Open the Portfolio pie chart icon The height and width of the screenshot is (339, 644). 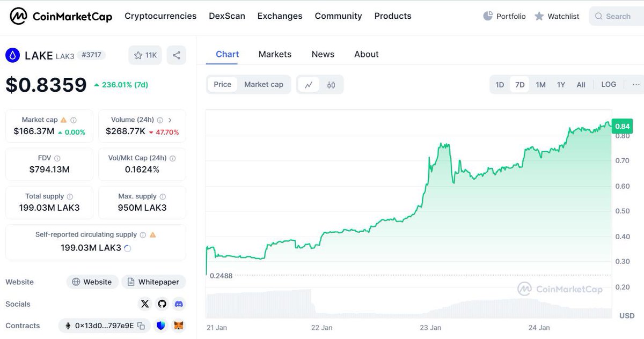(x=488, y=16)
